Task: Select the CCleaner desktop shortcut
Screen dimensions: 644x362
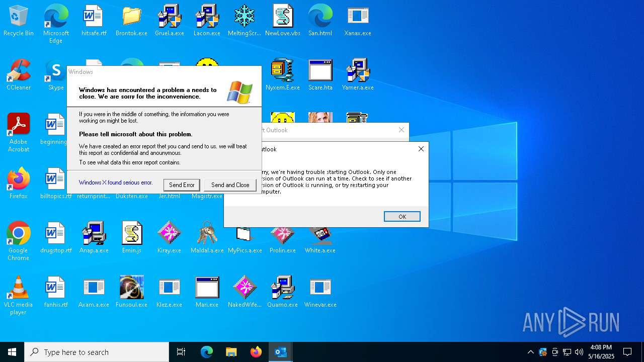Action: pyautogui.click(x=19, y=75)
